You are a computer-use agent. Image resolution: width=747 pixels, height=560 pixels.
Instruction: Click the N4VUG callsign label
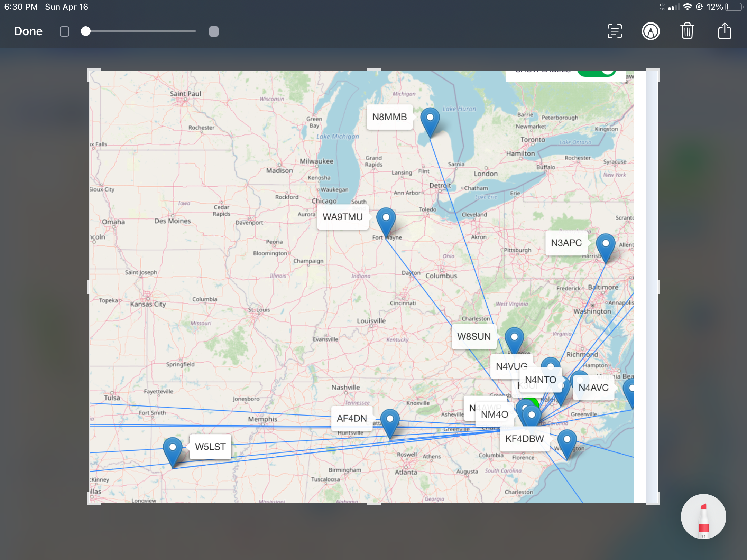coord(511,366)
